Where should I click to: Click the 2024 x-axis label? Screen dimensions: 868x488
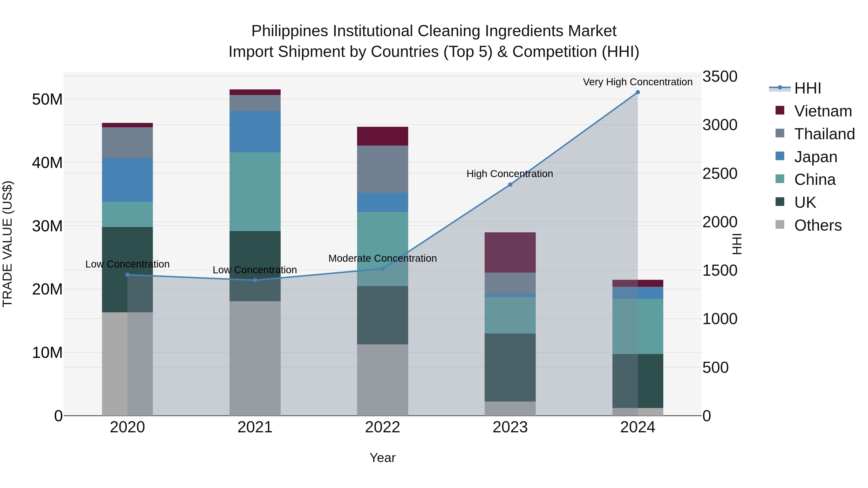(637, 428)
